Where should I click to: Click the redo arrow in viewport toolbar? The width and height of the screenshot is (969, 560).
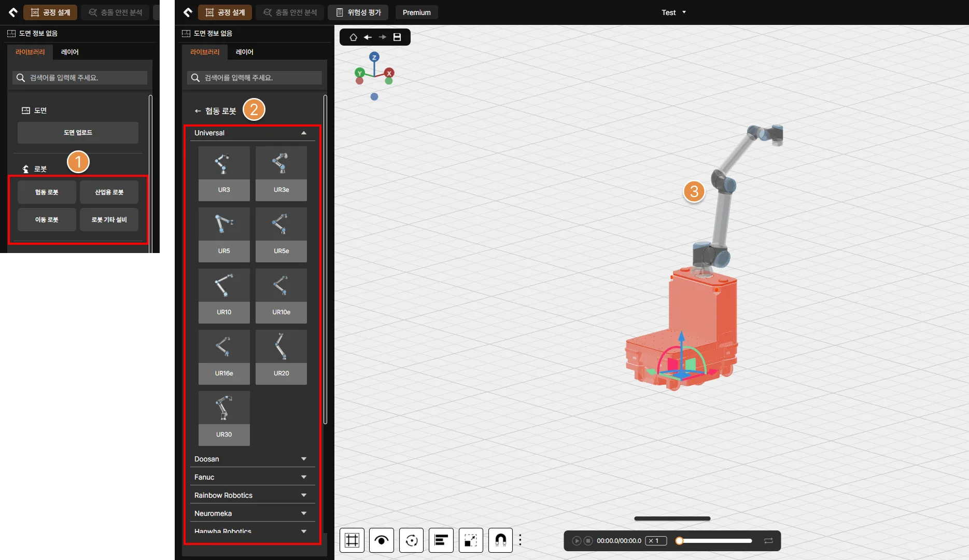pos(383,37)
